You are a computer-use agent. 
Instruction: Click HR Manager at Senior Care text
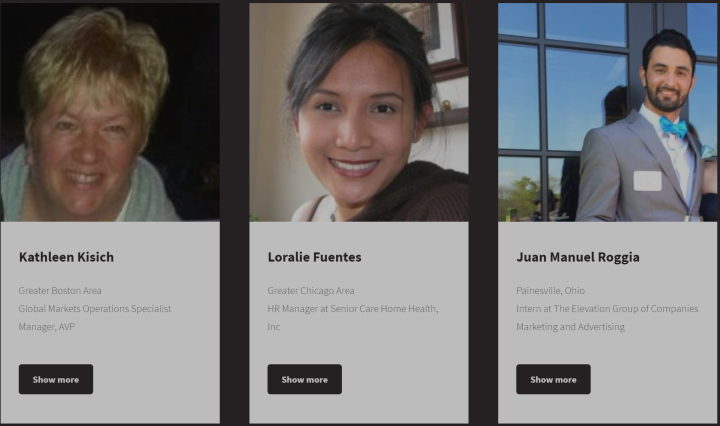[323, 308]
